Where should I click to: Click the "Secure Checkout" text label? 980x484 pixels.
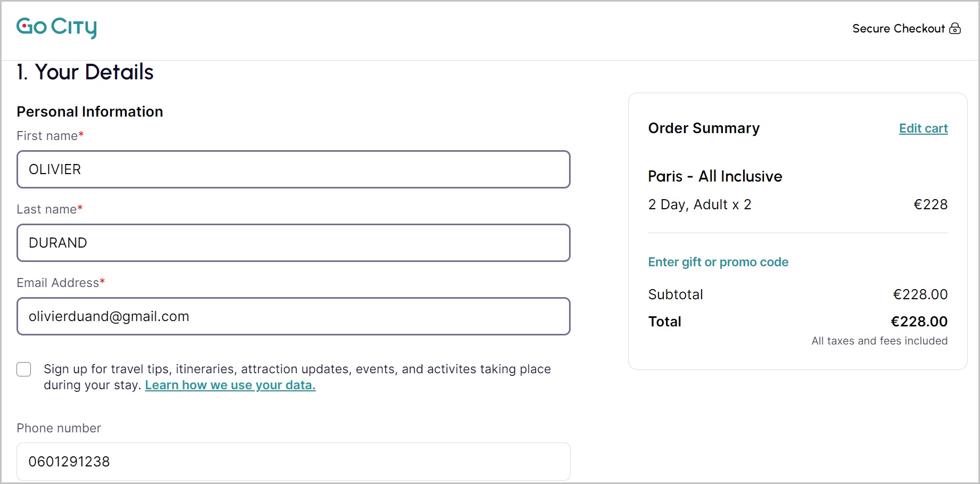(898, 29)
